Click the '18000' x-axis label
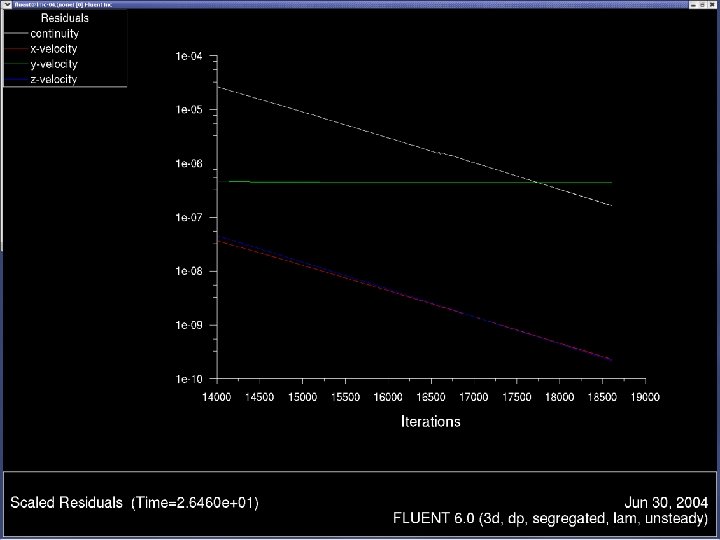 point(559,397)
